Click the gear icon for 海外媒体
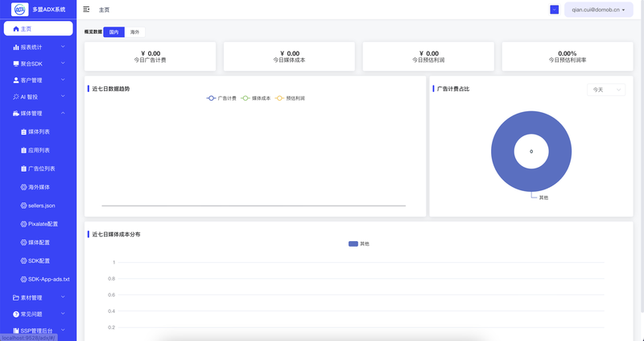Image resolution: width=644 pixels, height=341 pixels. (x=23, y=187)
